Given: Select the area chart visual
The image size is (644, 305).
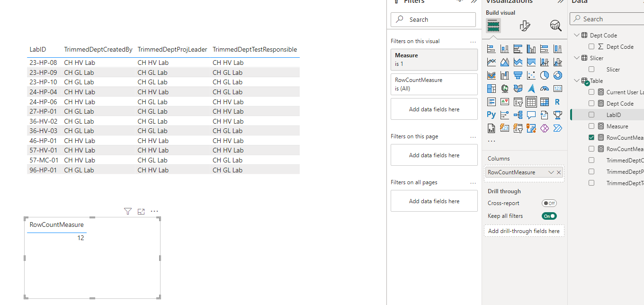Looking at the screenshot, I should click(504, 62).
